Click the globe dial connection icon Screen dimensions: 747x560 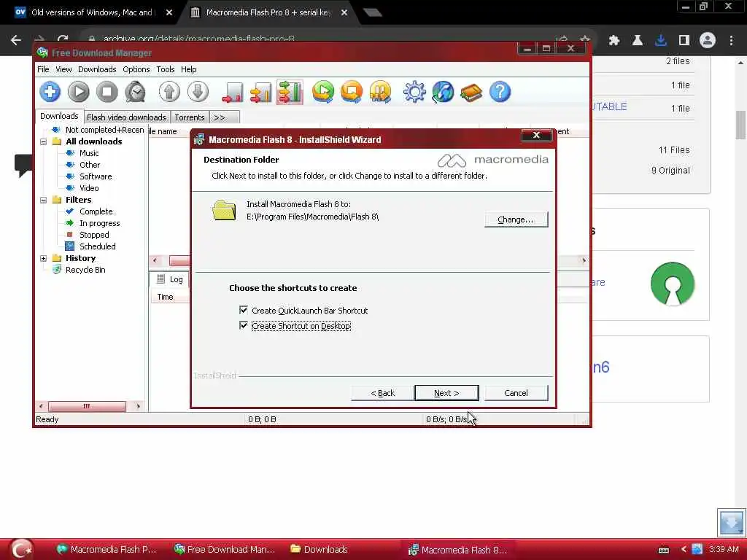(x=443, y=91)
